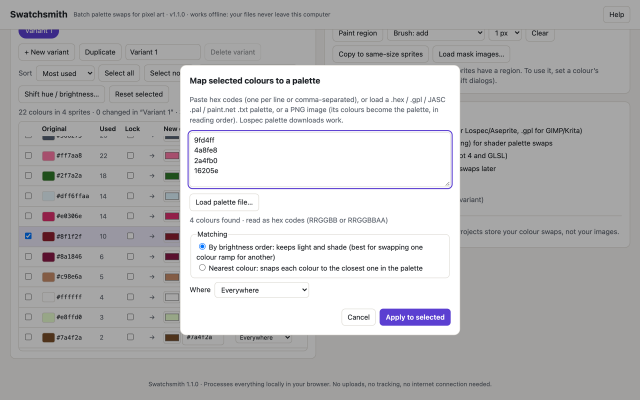Click the Used column header
Viewport: 640px width, 400px height.
click(107, 129)
